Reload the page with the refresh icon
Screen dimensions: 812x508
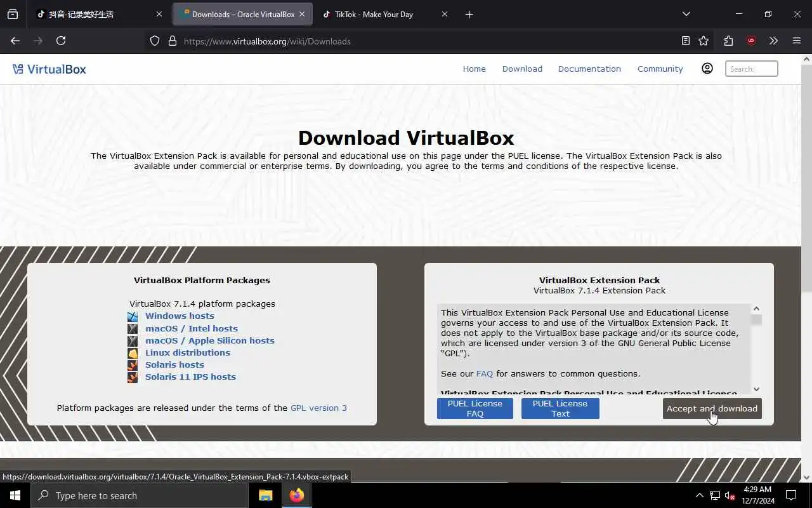coord(61,41)
